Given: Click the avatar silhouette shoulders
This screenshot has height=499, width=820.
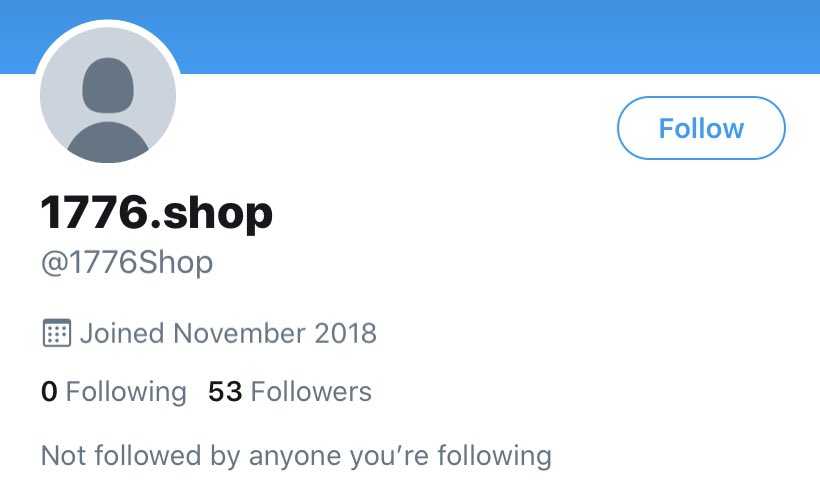Looking at the screenshot, I should (108, 142).
